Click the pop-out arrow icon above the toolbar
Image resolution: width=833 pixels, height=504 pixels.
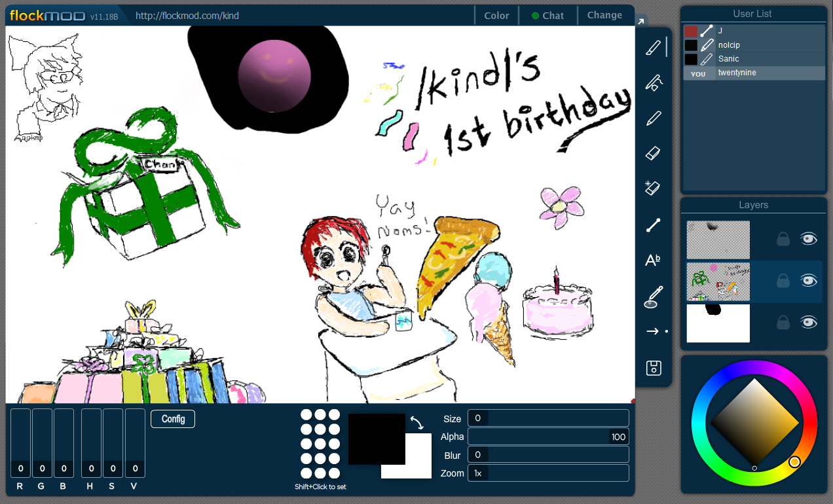coord(640,22)
